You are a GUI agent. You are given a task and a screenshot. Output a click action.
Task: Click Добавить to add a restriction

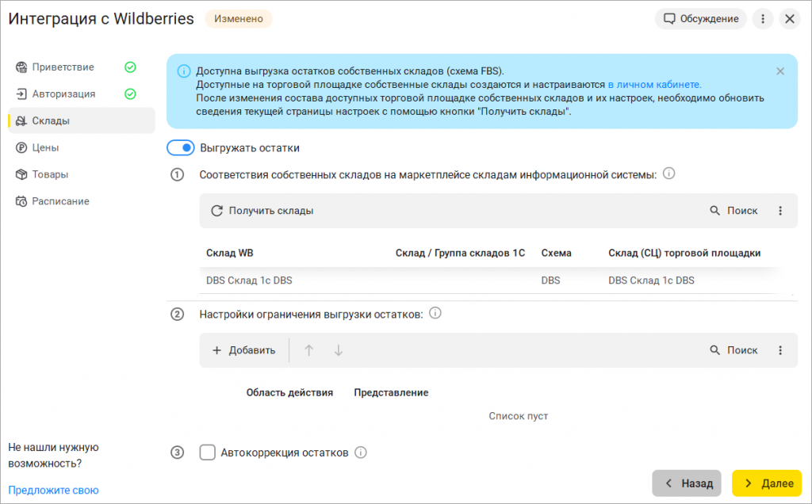pyautogui.click(x=244, y=350)
